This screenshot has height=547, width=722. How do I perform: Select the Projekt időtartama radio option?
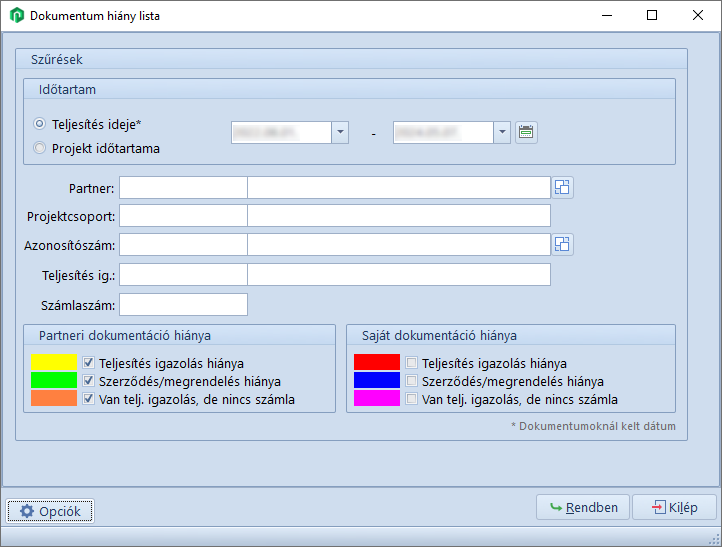(40, 149)
